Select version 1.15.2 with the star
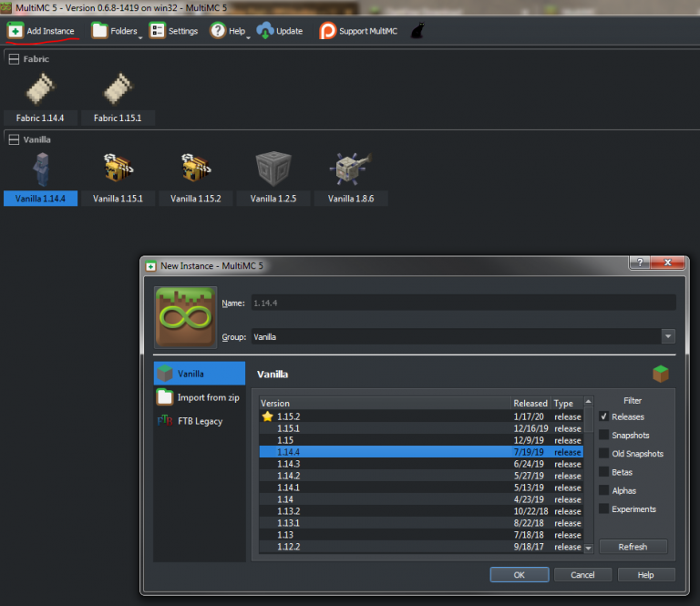The image size is (700, 606). (421, 416)
